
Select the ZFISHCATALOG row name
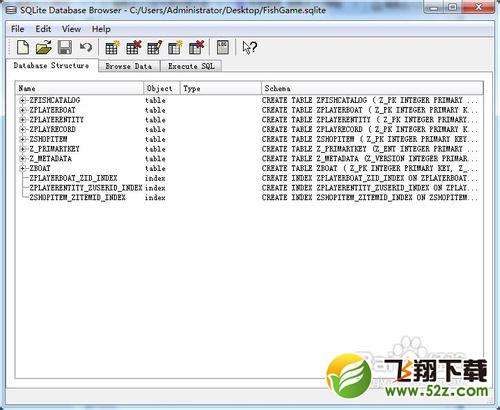(55, 100)
